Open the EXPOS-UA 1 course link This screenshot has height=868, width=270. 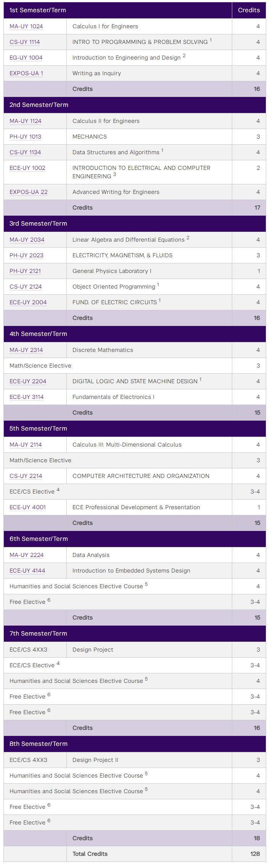[x=26, y=73]
